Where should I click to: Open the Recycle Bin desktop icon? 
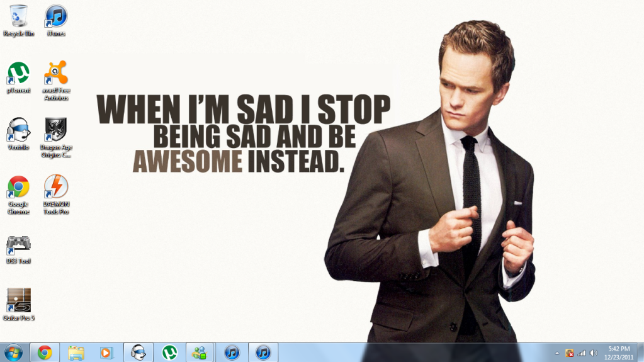click(x=18, y=21)
